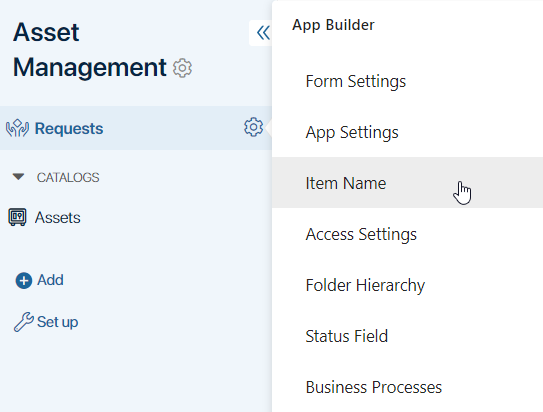Select the highlighted Item Name option
This screenshot has width=543, height=412.
pyautogui.click(x=407, y=183)
